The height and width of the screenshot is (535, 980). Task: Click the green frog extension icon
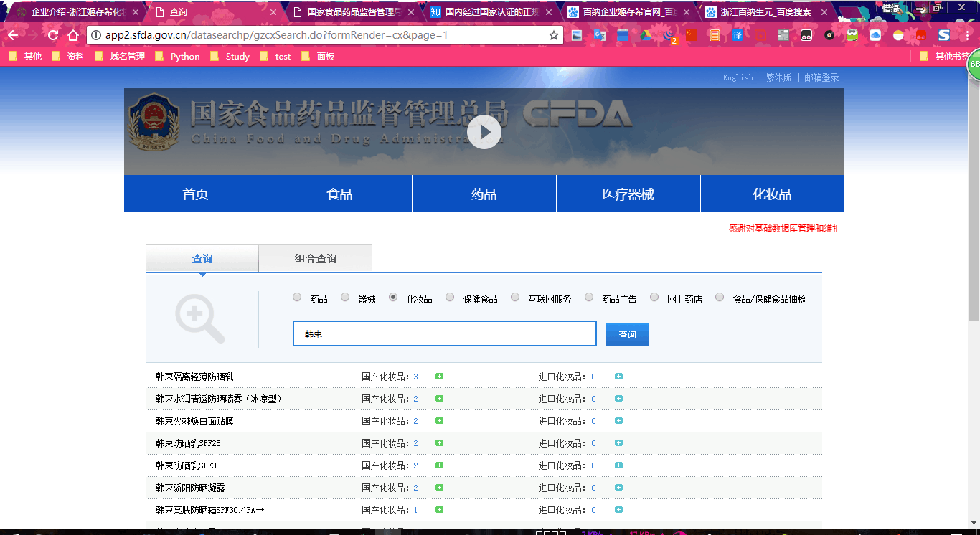[852, 35]
